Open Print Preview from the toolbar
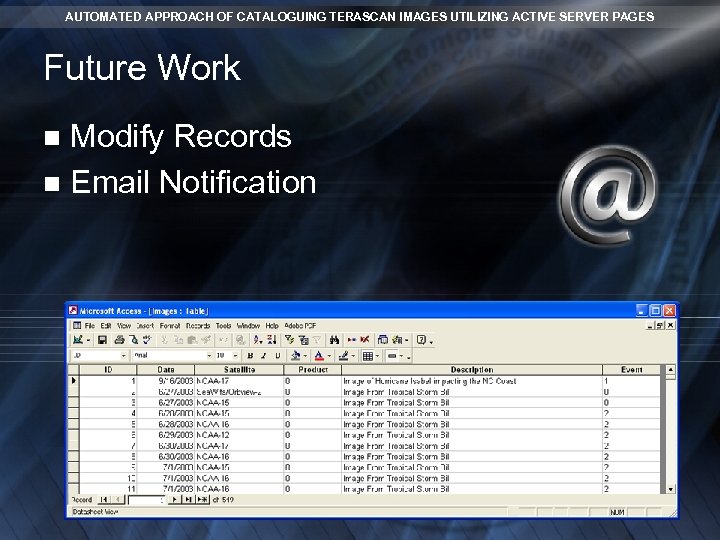 point(134,340)
